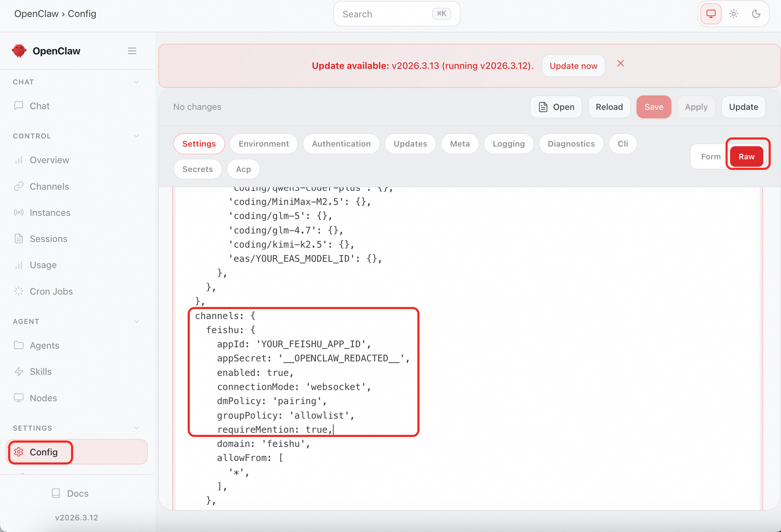Click the Instances broadcast icon
The image size is (781, 532).
tap(19, 212)
